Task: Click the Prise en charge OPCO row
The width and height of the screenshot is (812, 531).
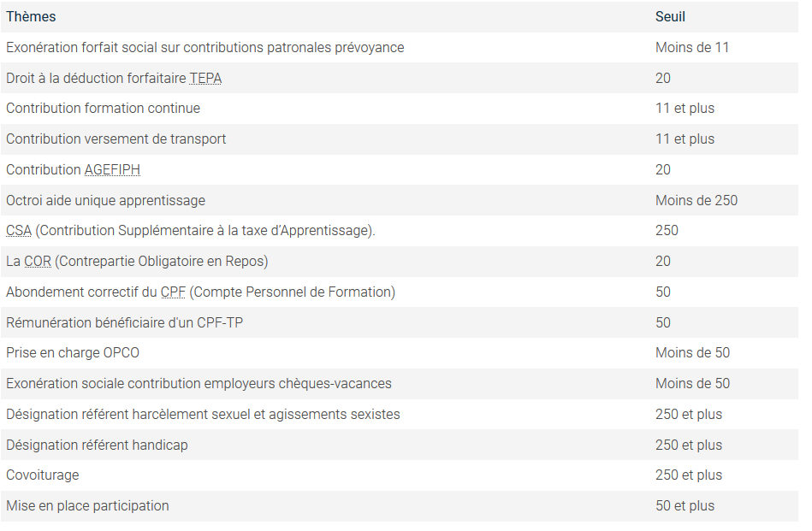Action: (400, 353)
